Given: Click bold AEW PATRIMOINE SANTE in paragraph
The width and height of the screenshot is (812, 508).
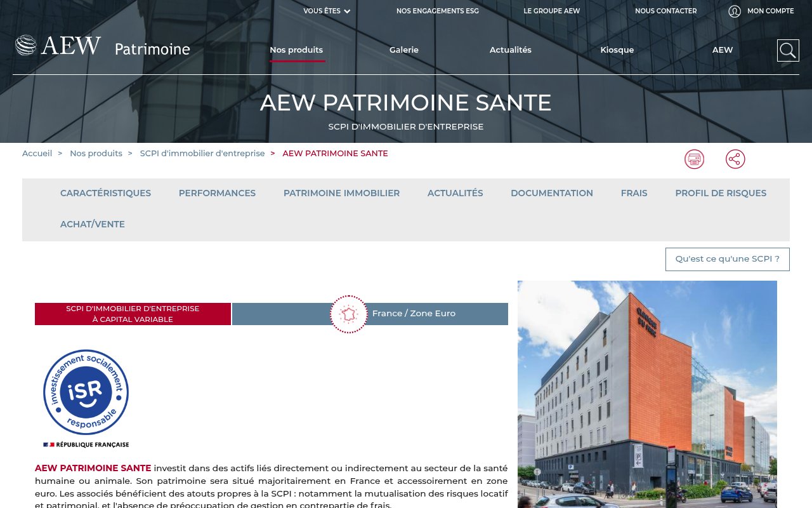Looking at the screenshot, I should pos(93,468).
